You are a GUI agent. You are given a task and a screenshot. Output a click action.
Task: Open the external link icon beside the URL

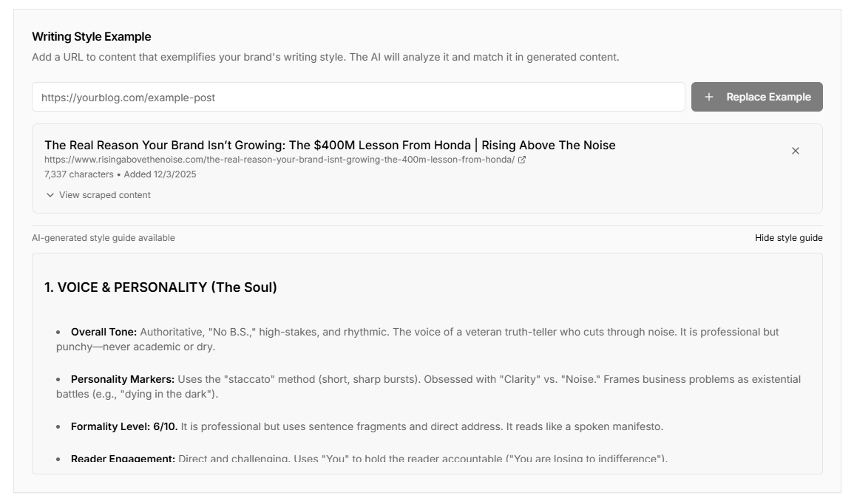(522, 160)
